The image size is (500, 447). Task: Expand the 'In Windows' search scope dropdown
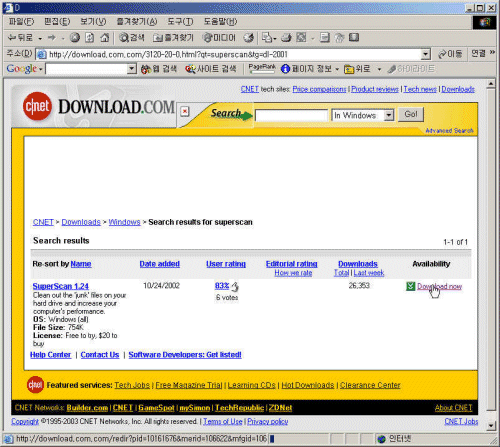coord(389,115)
